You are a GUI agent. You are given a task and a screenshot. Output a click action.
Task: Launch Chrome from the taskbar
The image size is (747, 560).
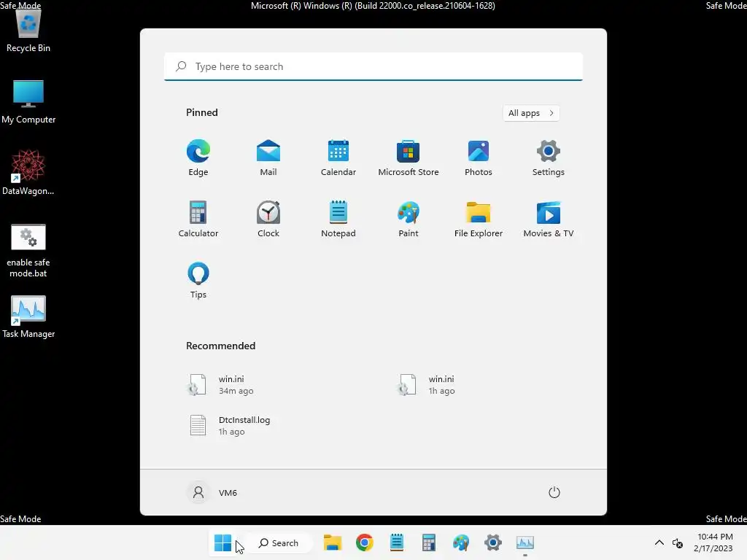pyautogui.click(x=365, y=542)
